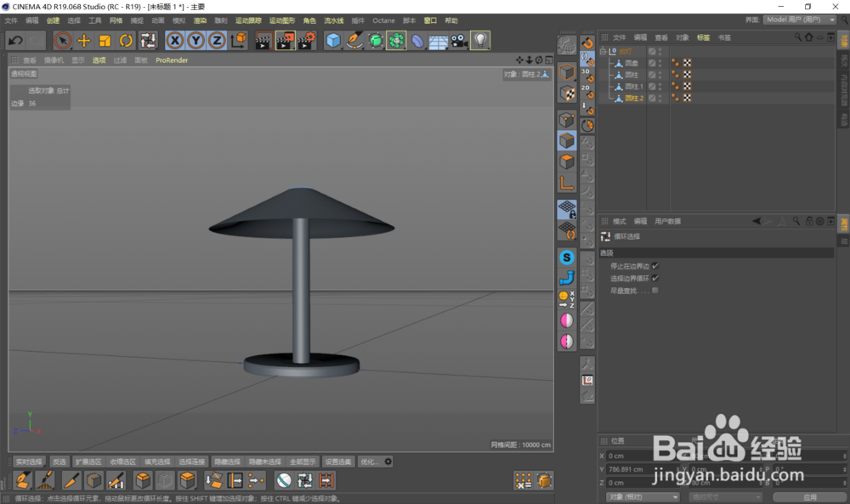Screen dimensions: 850x504
Task: Click 反选 button
Action: click(59, 462)
